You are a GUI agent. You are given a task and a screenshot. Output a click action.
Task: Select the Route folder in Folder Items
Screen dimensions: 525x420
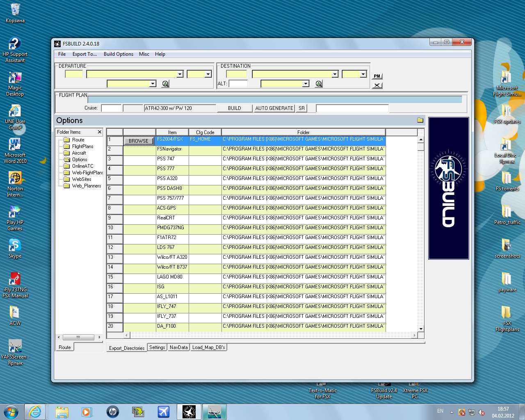pyautogui.click(x=78, y=140)
